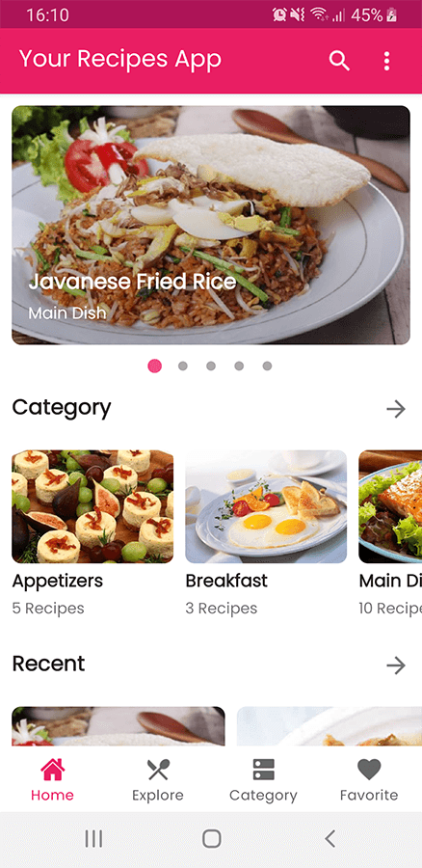Select the third carousel indicator dot

click(x=211, y=366)
